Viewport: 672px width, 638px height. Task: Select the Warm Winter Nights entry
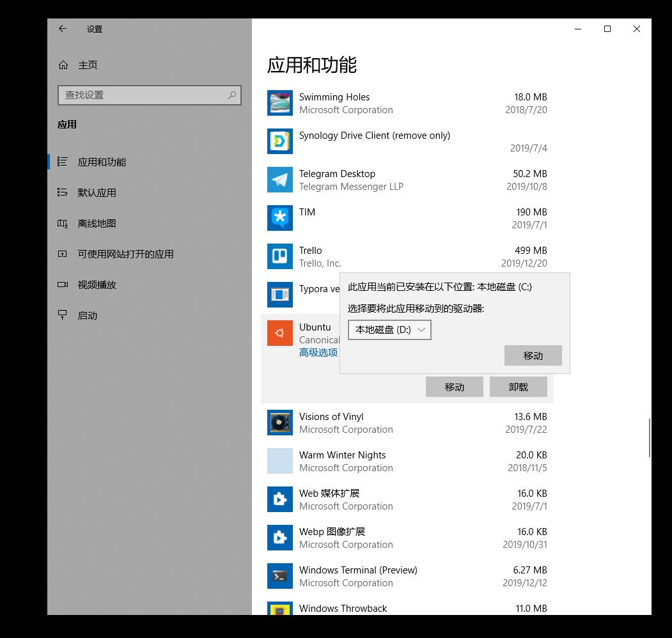click(407, 461)
